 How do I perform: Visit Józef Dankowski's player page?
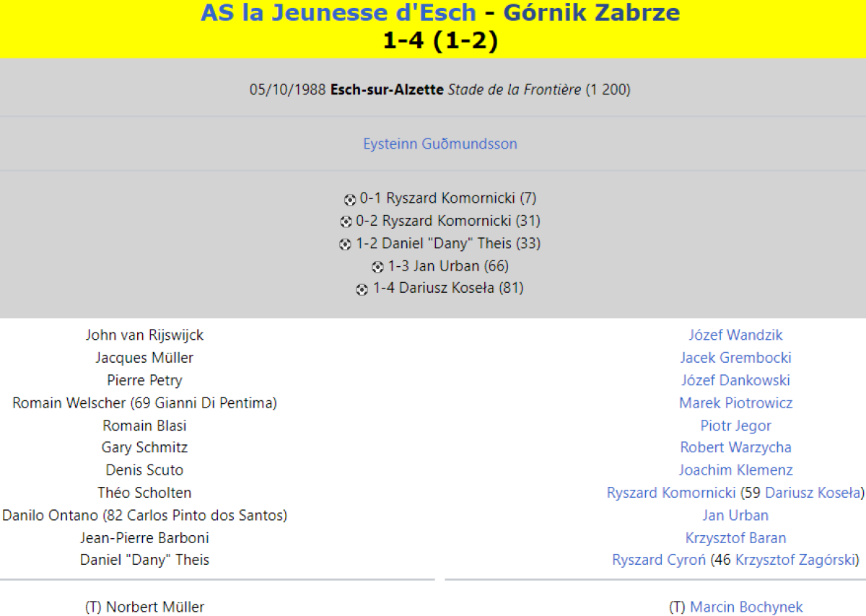click(x=735, y=380)
